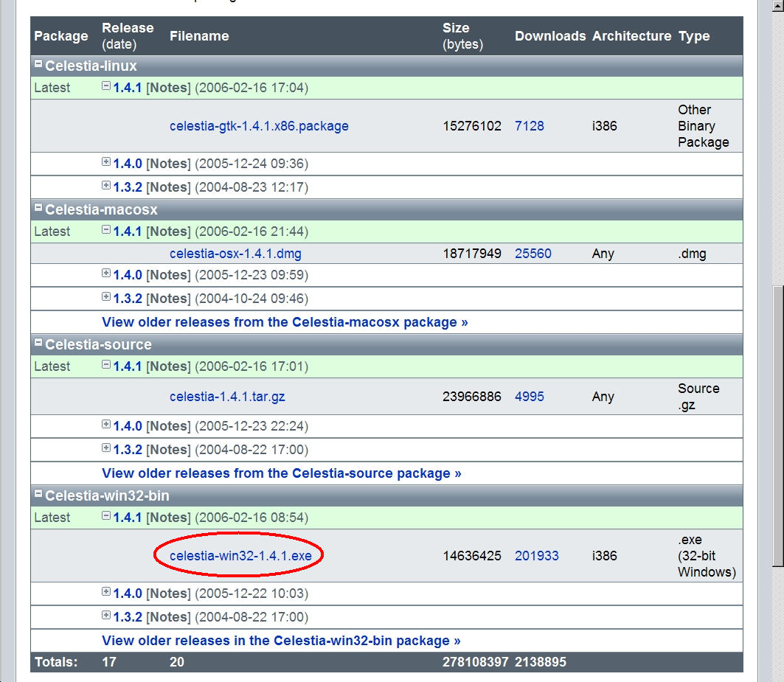
Task: View older releases from the Celestia-macosx package
Action: coord(285,322)
